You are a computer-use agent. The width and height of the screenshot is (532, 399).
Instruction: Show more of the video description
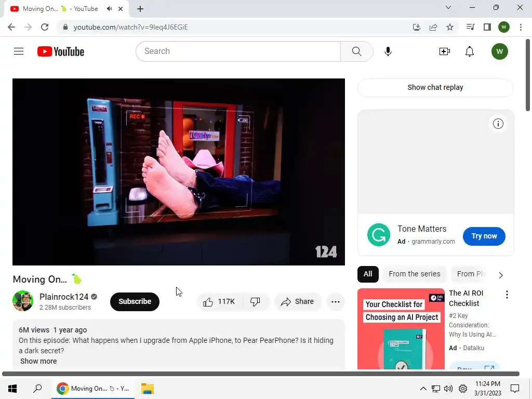click(38, 362)
